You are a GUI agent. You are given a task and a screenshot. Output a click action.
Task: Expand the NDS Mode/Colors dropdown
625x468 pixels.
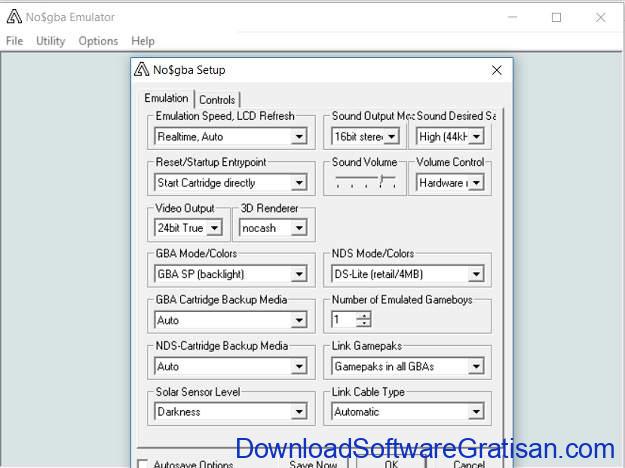click(x=476, y=274)
